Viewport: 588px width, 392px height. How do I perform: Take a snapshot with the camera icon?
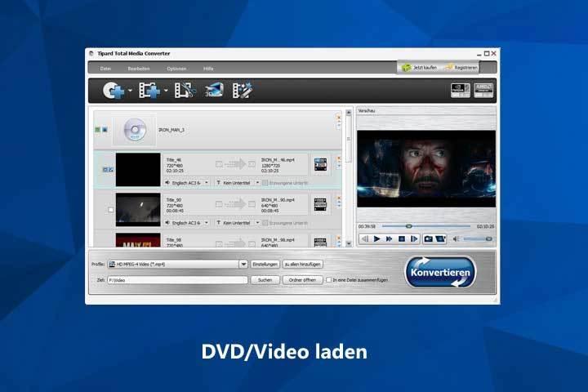pos(428,239)
